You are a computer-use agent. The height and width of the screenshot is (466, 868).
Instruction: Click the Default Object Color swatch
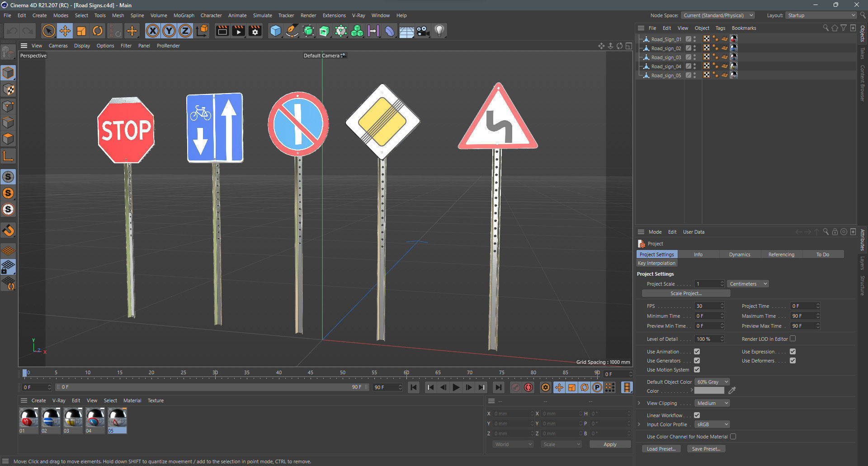[712, 381]
